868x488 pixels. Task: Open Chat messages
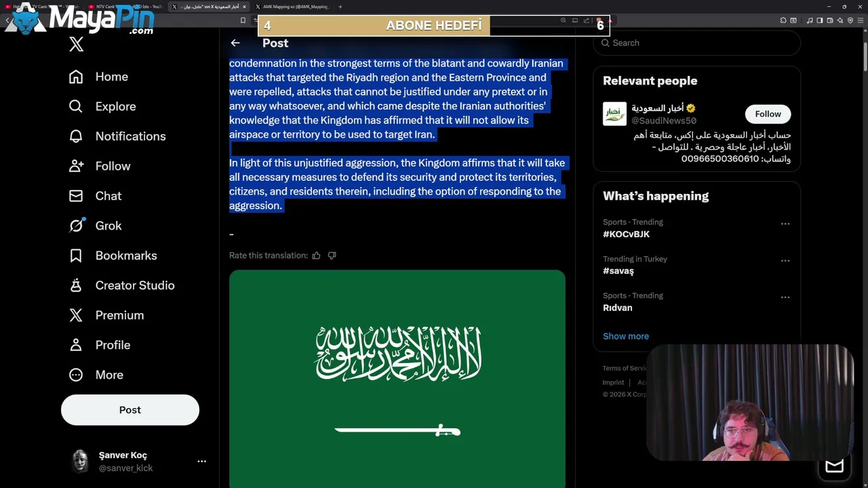(x=95, y=196)
